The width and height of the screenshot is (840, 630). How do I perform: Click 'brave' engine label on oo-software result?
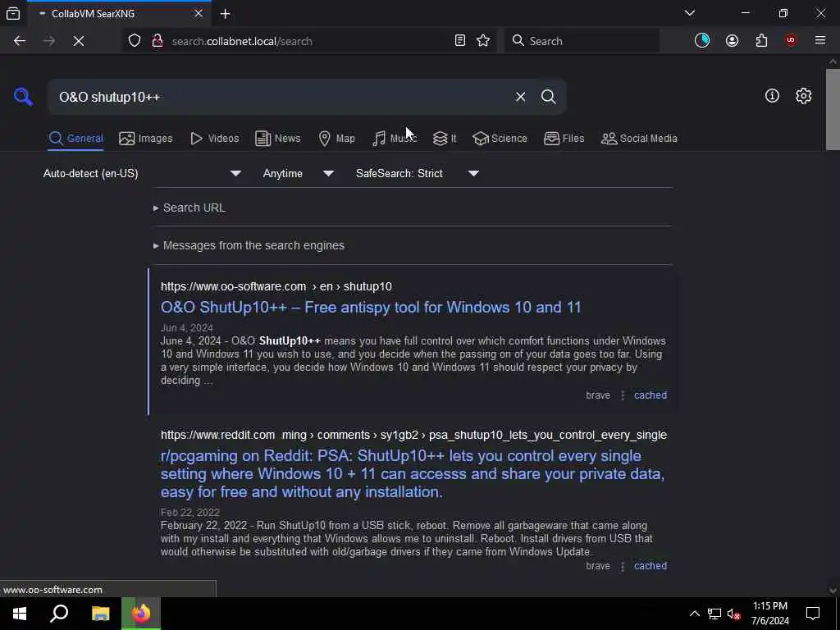[x=598, y=395]
